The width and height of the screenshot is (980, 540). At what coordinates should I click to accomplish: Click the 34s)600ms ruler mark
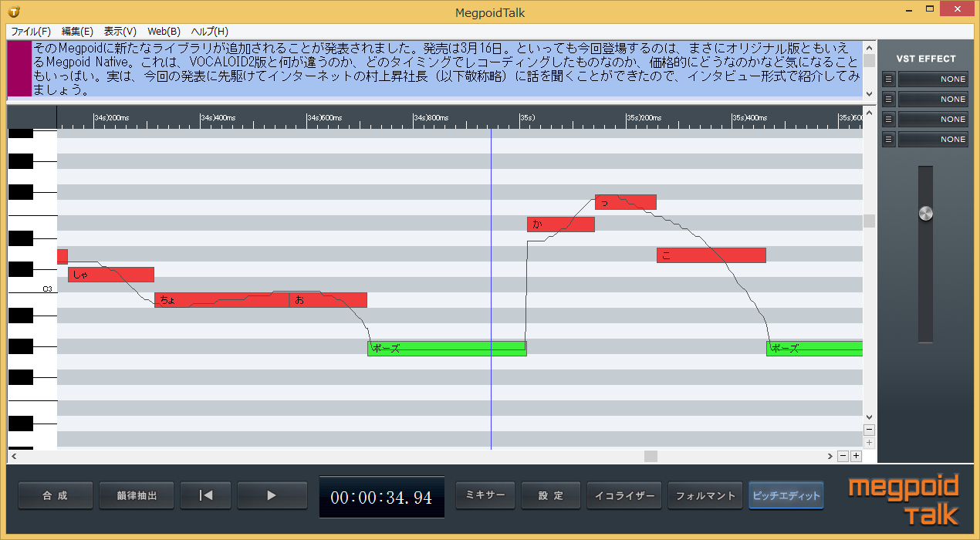pyautogui.click(x=324, y=118)
